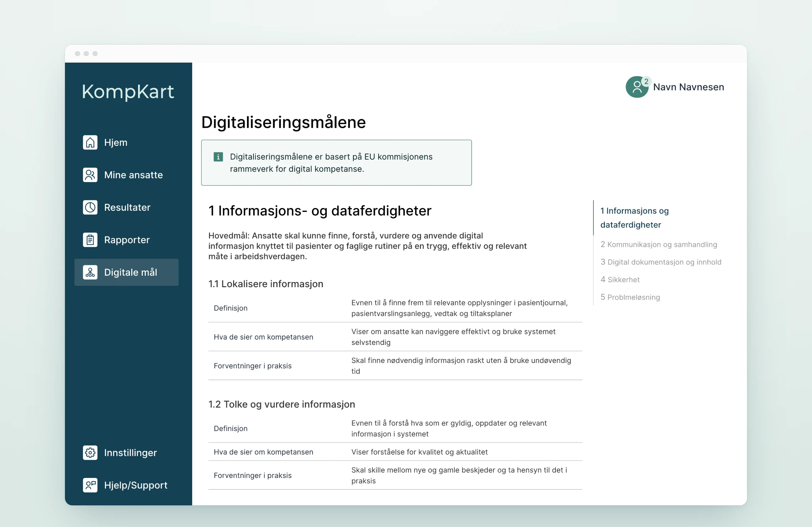
Task: Select Digitale mål menu item
Action: (x=127, y=272)
